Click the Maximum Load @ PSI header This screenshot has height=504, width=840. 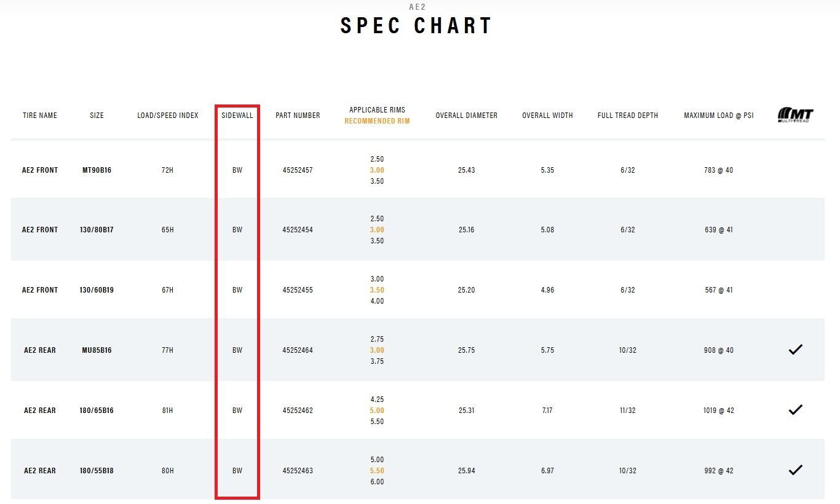pyautogui.click(x=718, y=116)
